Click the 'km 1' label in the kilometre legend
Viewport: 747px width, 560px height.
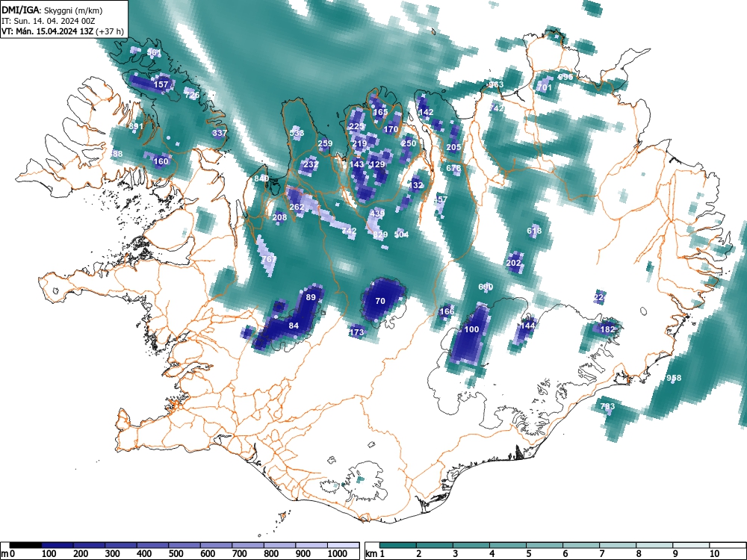tap(375, 554)
